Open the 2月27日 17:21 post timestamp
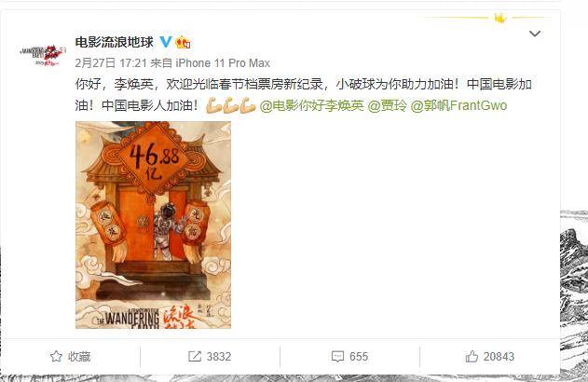 point(111,63)
